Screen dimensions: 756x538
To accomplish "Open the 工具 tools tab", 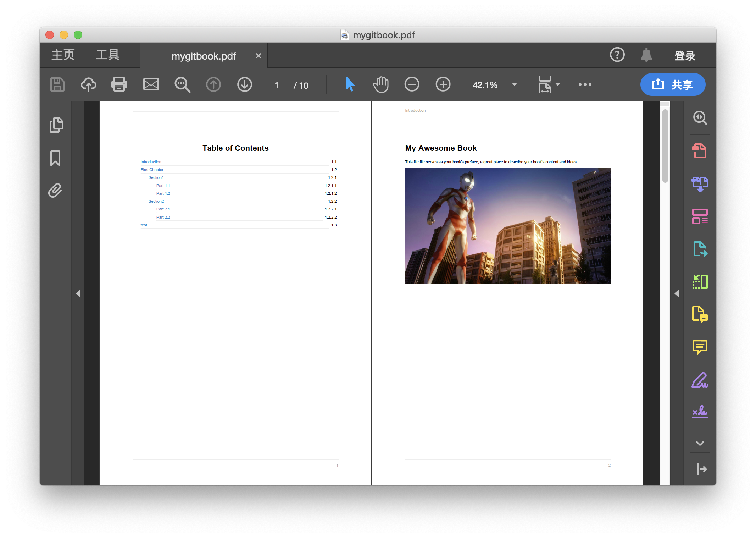I will [108, 55].
